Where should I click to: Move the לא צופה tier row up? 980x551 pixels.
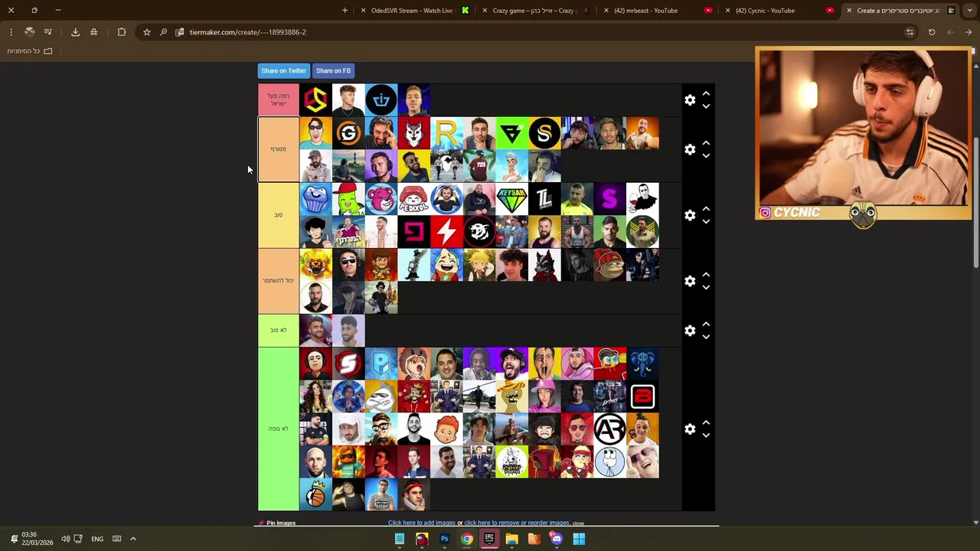click(706, 422)
